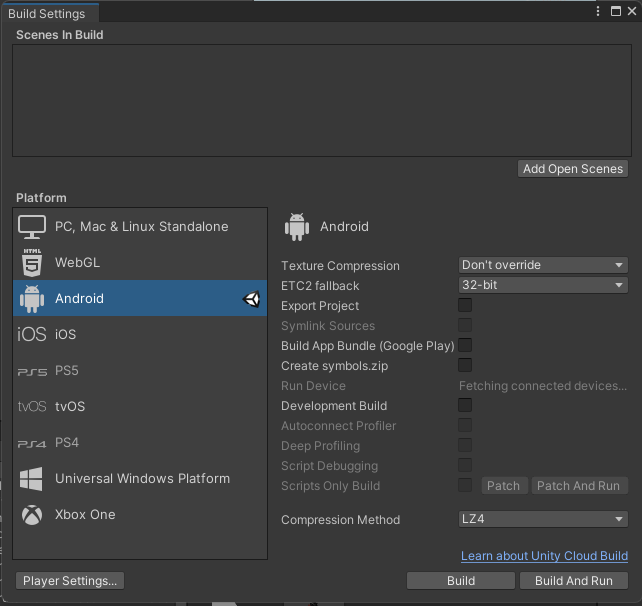Image resolution: width=642 pixels, height=606 pixels.
Task: Select the PS5 platform
Action: pyautogui.click(x=140, y=371)
